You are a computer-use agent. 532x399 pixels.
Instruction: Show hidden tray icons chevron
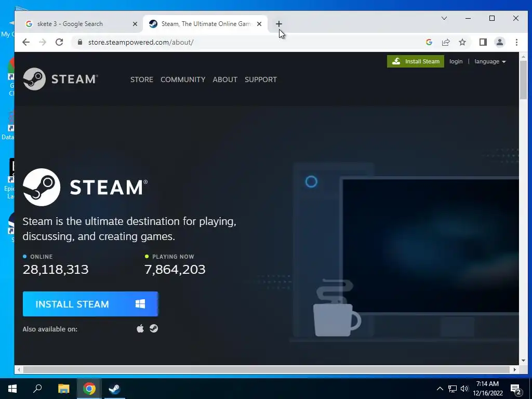(440, 389)
